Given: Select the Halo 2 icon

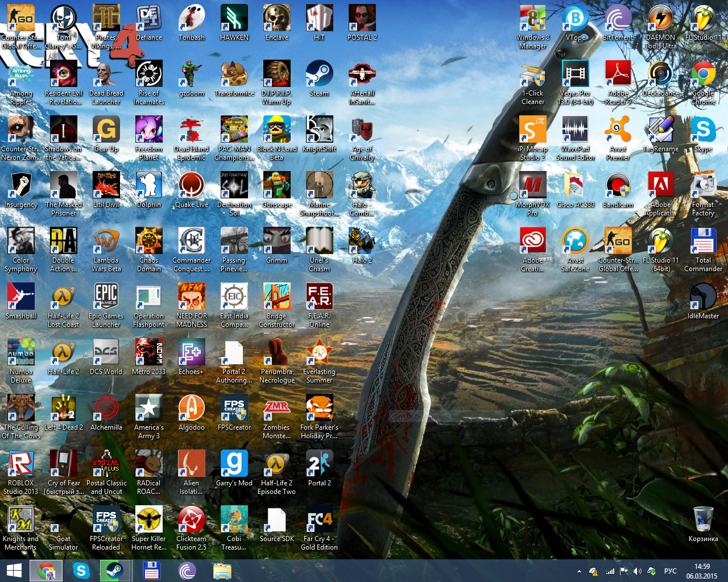Looking at the screenshot, I should [x=362, y=246].
